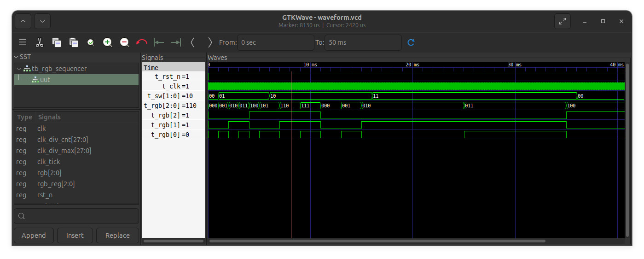Select rgb_reg[2:0] in the signal list
Image resolution: width=644 pixels, height=259 pixels.
(76, 184)
